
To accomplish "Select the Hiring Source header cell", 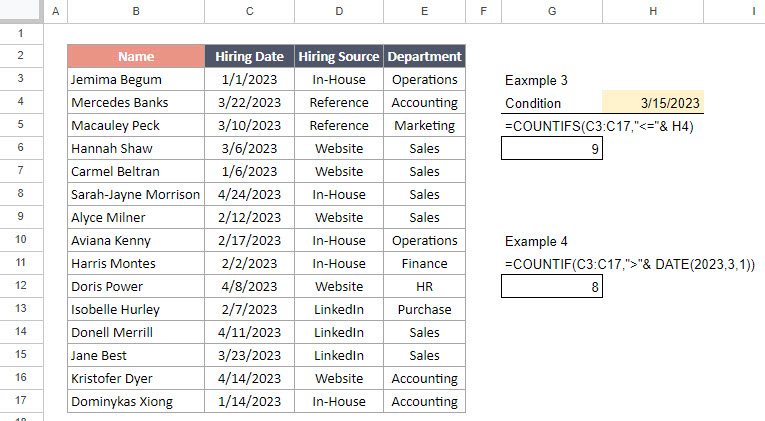I will pos(339,56).
